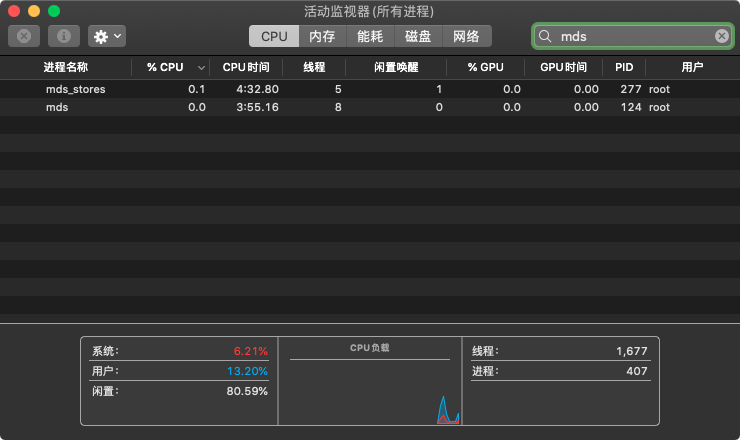Sort by 进程名称 column header

(x=66, y=68)
